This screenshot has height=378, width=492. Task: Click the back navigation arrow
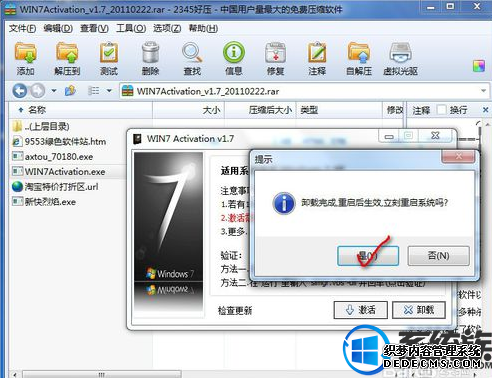[x=19, y=90]
